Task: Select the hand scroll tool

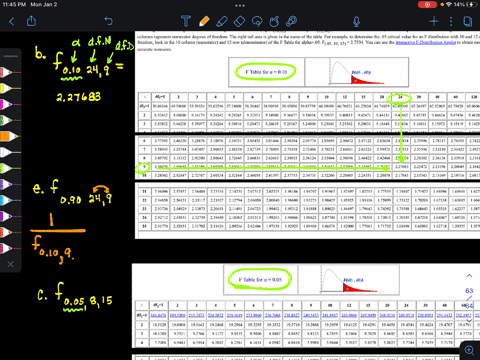Action: point(274,22)
